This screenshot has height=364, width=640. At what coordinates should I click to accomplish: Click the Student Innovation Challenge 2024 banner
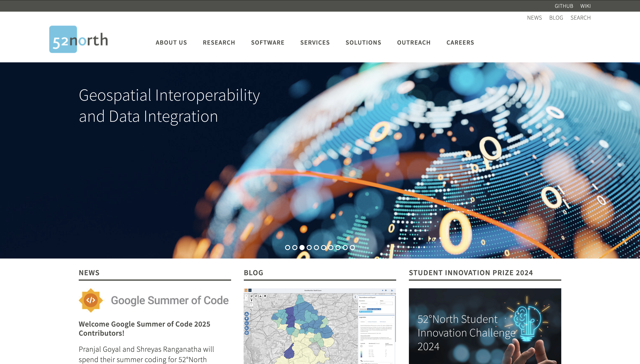click(x=485, y=326)
